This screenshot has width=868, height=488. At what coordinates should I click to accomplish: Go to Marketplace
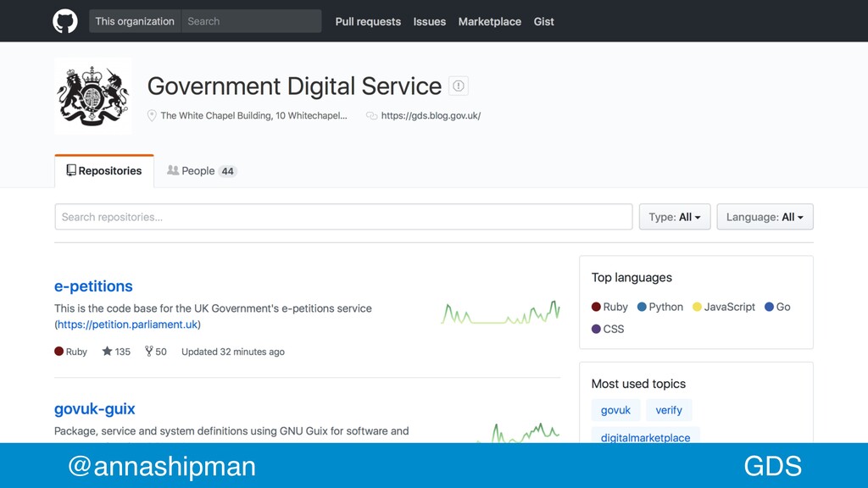pos(490,21)
